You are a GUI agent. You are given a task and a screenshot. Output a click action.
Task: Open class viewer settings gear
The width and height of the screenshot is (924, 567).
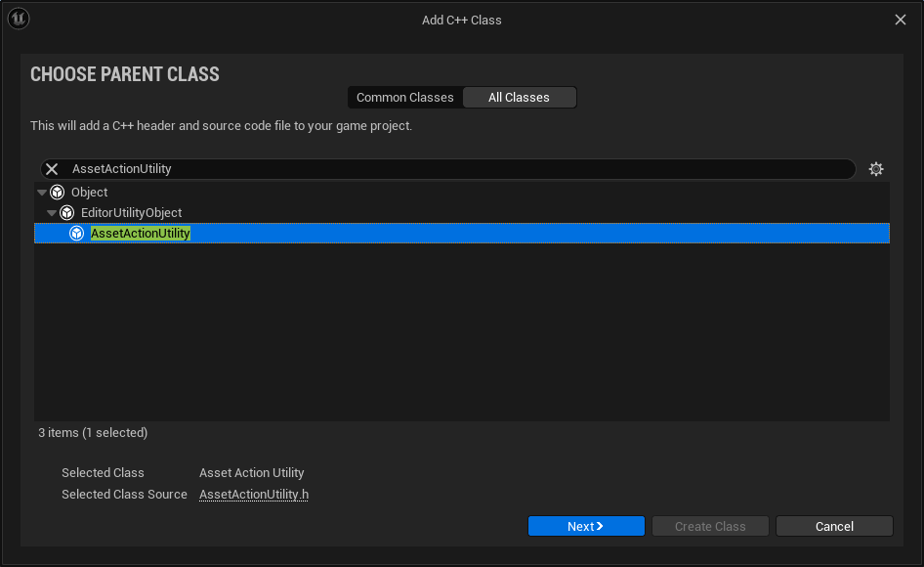876,169
